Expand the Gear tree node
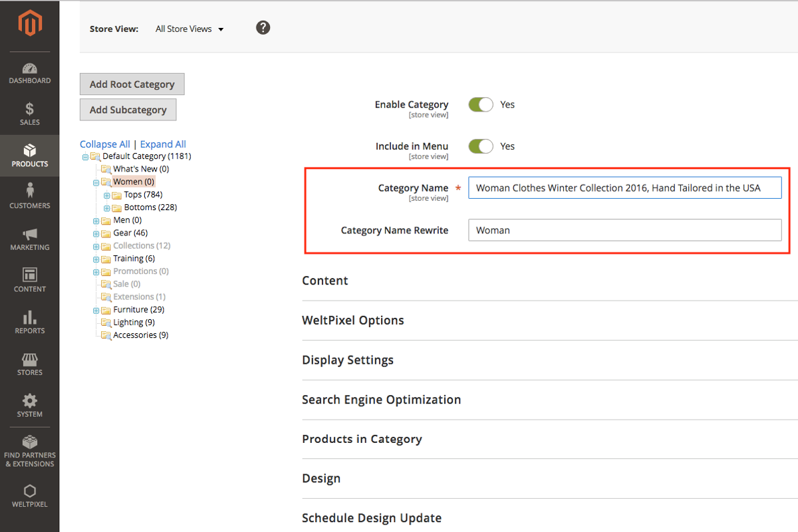The width and height of the screenshot is (798, 532). pos(96,233)
